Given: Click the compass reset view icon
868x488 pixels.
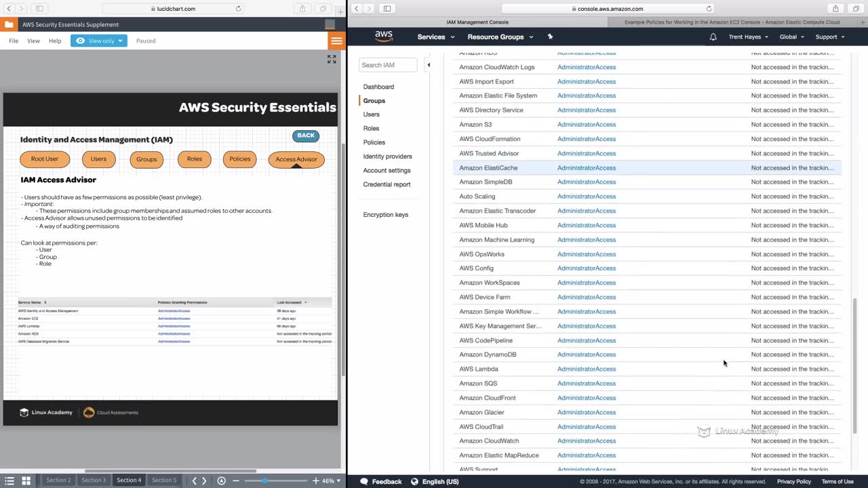Looking at the screenshot, I should (221, 481).
